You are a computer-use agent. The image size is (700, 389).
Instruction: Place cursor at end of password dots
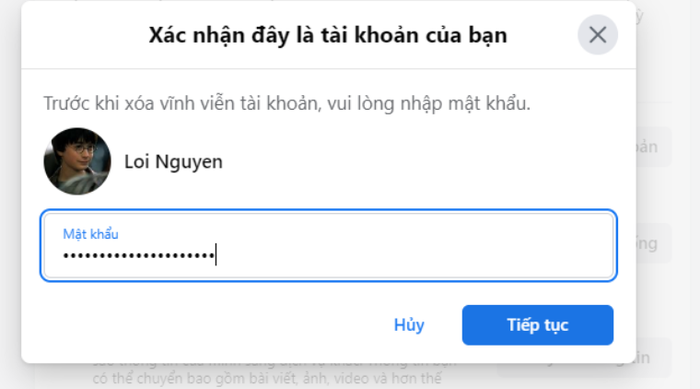pyautogui.click(x=216, y=255)
